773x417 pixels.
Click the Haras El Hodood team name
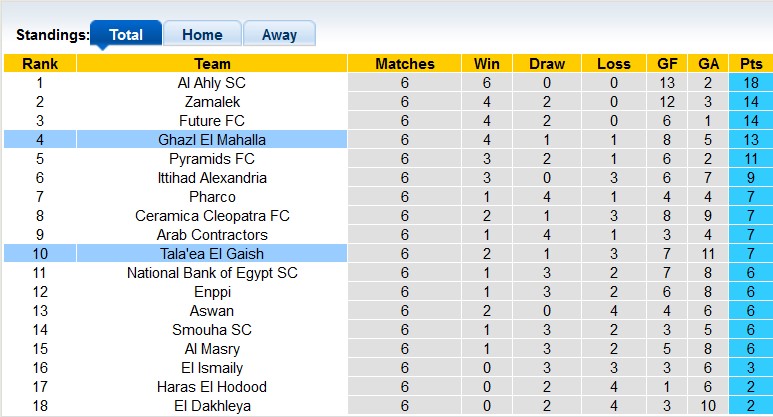(x=212, y=387)
